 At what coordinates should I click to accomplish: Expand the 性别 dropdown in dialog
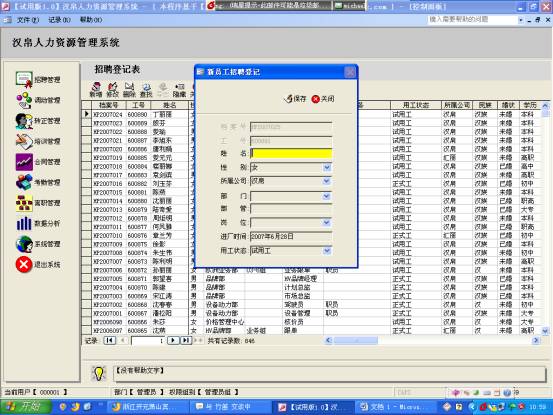(327, 167)
